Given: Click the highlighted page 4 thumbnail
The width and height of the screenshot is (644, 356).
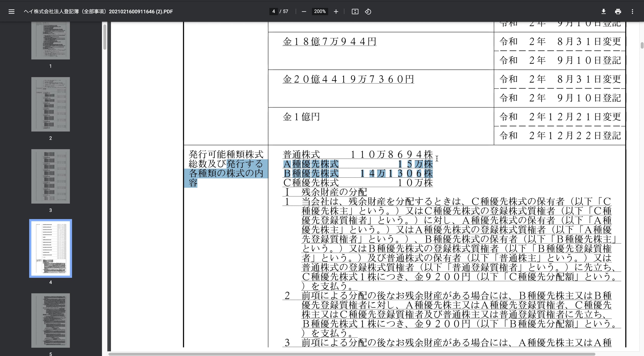Looking at the screenshot, I should [50, 248].
